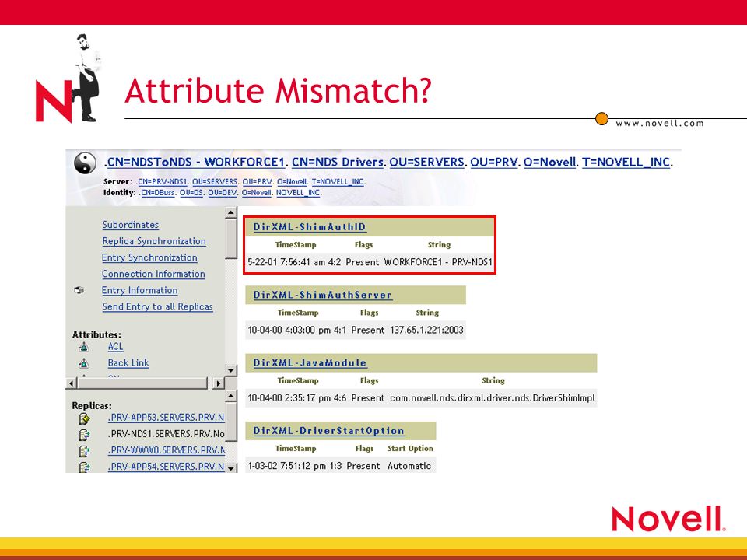Open the Back Link attribute link
This screenshot has width=747, height=560.
coord(128,363)
